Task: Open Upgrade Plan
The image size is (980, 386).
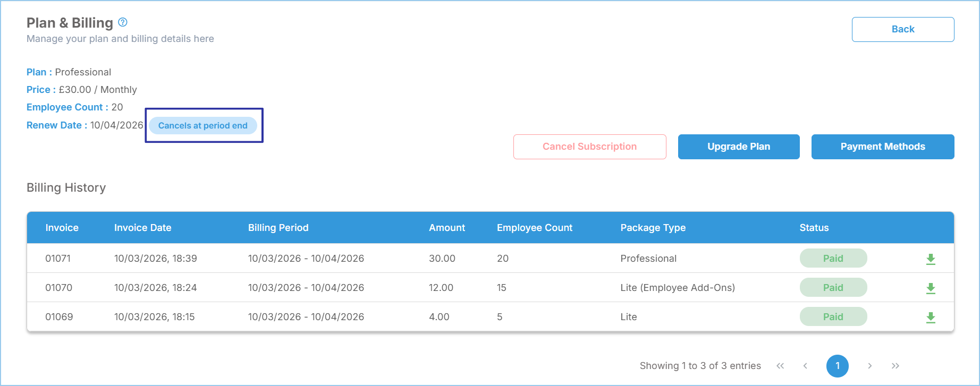Action: pos(738,147)
